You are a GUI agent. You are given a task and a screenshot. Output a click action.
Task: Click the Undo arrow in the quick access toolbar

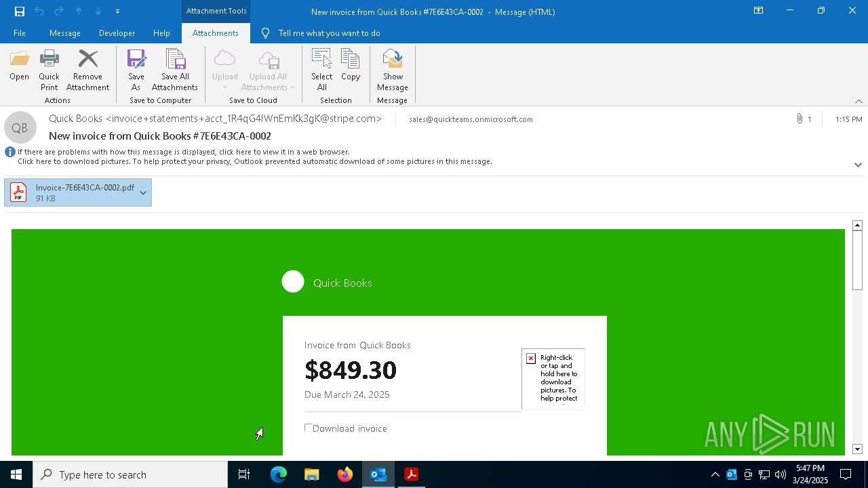(39, 12)
